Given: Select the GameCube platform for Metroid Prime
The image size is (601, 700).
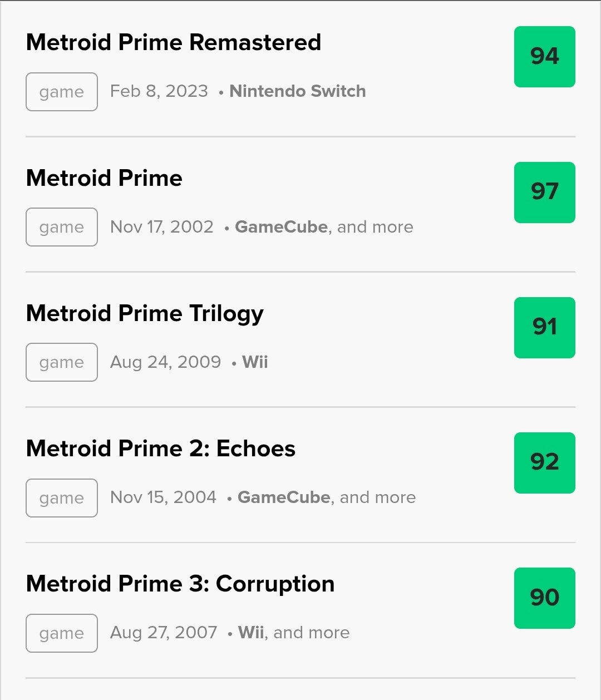Looking at the screenshot, I should (x=281, y=227).
